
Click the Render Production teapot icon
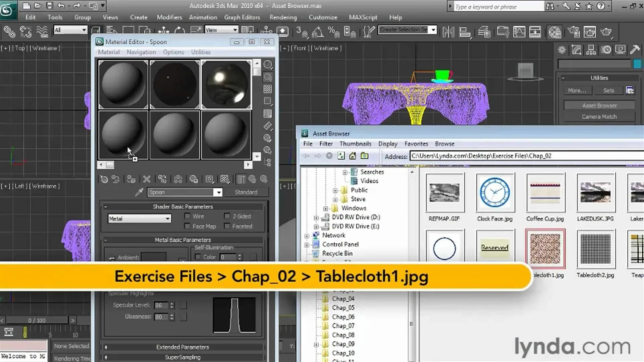click(606, 32)
